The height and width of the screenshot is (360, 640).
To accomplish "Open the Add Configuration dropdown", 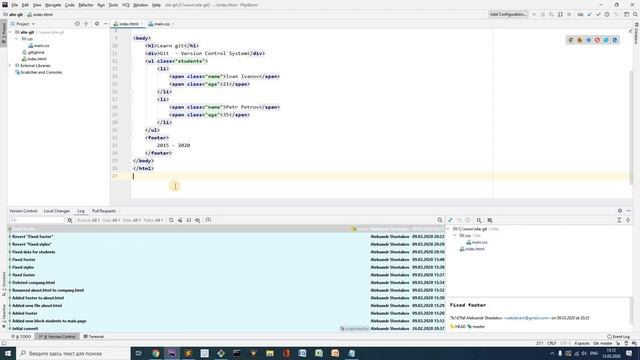I will pos(508,14).
